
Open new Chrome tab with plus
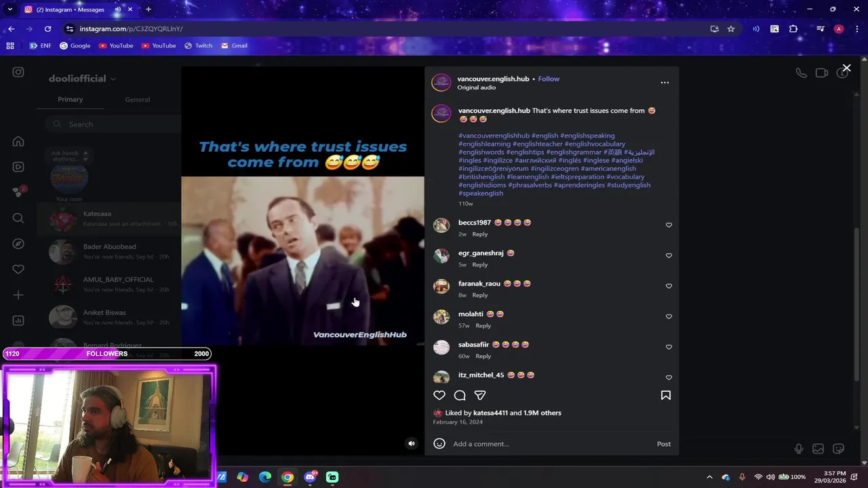click(x=149, y=9)
